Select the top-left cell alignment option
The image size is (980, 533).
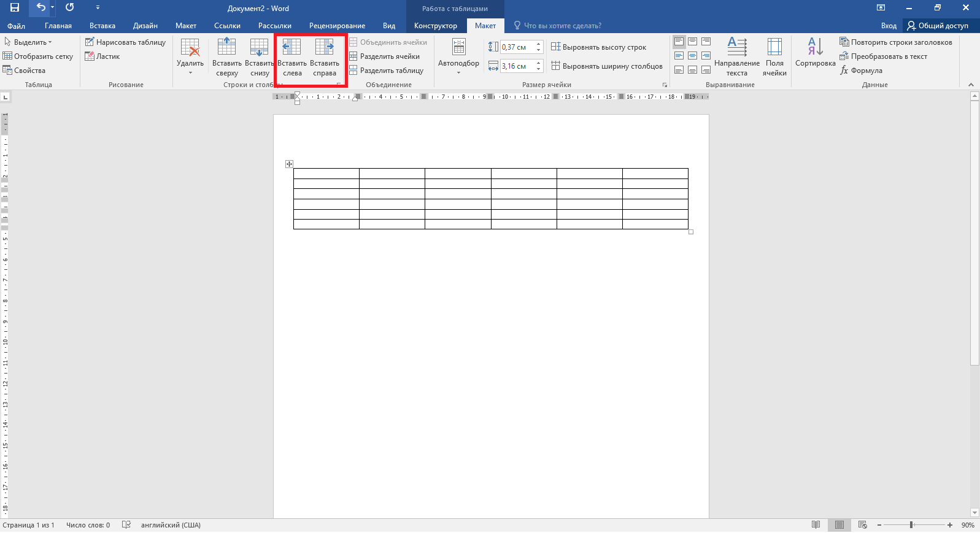679,42
